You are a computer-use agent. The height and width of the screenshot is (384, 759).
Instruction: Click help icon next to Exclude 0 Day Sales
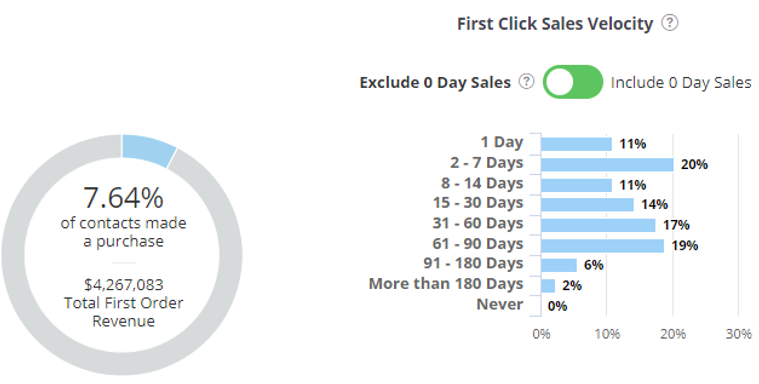(x=527, y=81)
